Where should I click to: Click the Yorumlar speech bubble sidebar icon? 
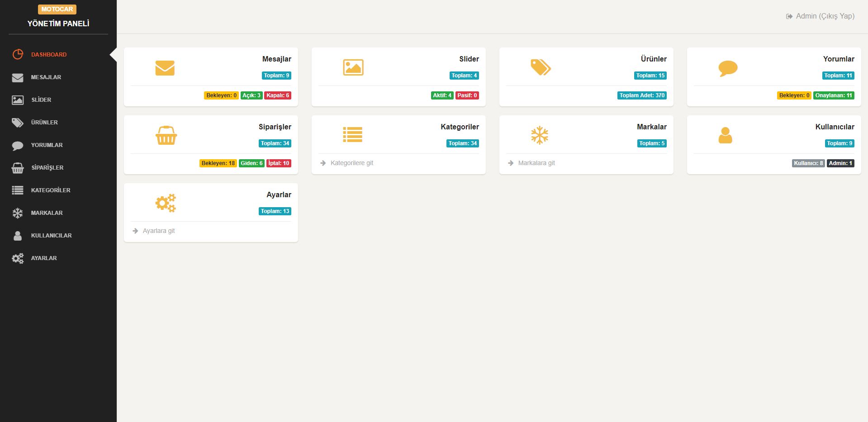[18, 146]
